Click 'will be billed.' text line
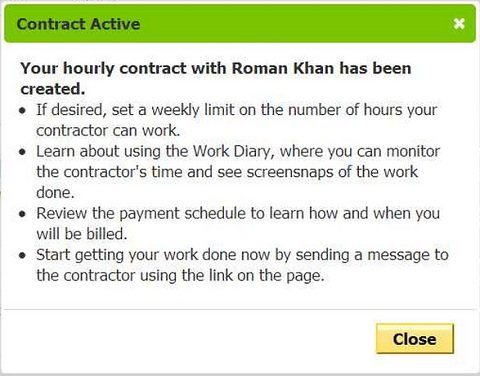 82,234
